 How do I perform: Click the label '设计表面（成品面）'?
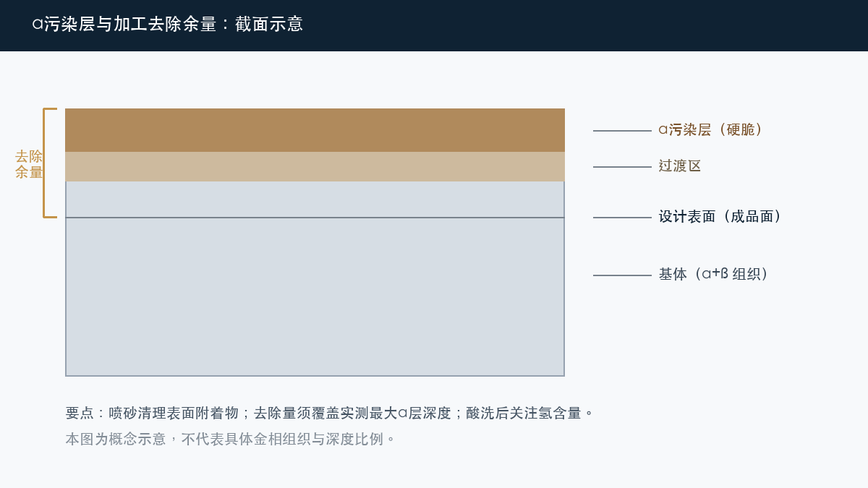click(723, 217)
